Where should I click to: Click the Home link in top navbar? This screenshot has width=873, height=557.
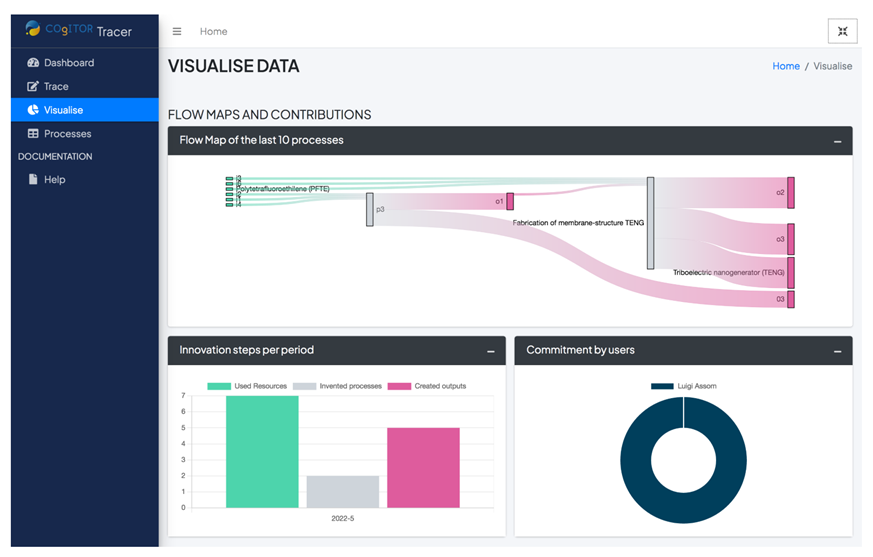(213, 31)
